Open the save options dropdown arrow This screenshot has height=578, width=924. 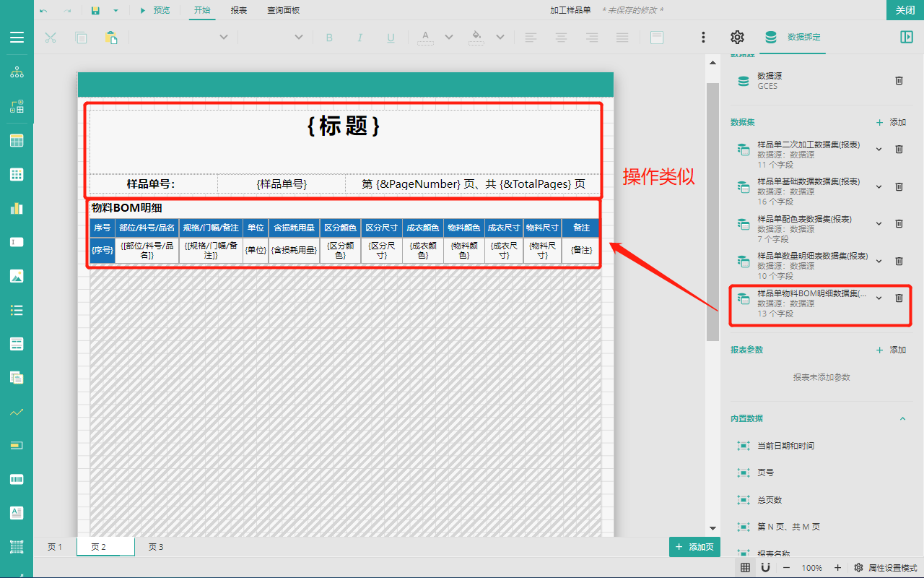[x=115, y=10]
